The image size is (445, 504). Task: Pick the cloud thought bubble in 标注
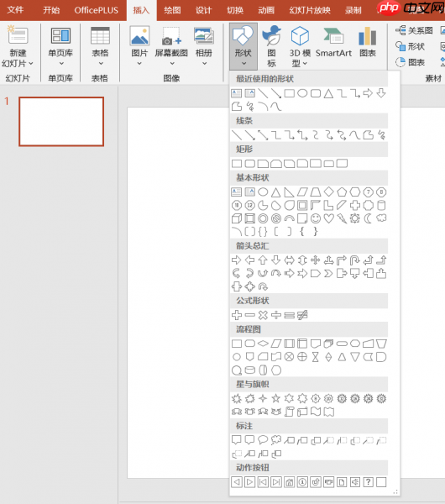276,440
